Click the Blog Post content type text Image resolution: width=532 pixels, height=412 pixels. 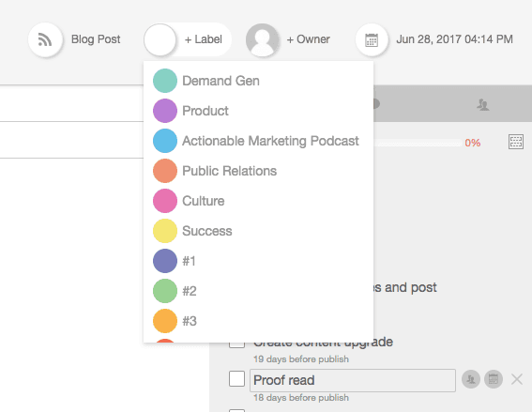[x=96, y=39]
